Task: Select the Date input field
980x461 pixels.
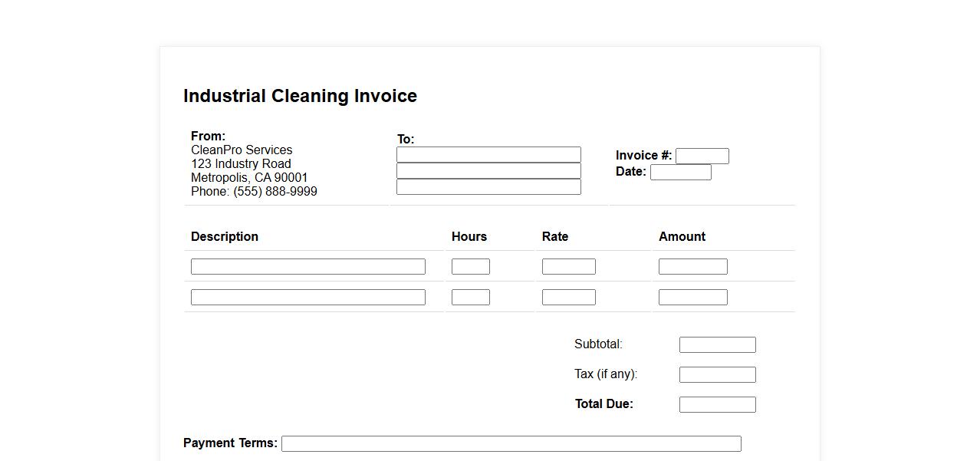Action: click(680, 173)
